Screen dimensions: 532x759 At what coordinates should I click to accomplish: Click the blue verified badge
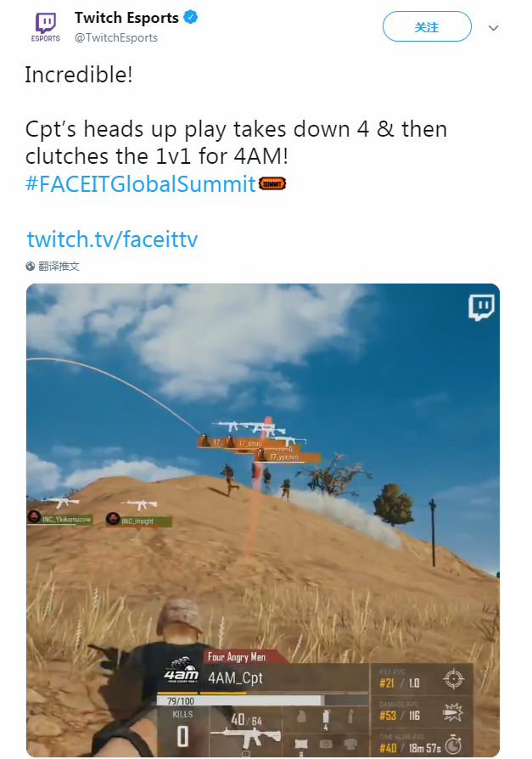click(x=191, y=18)
